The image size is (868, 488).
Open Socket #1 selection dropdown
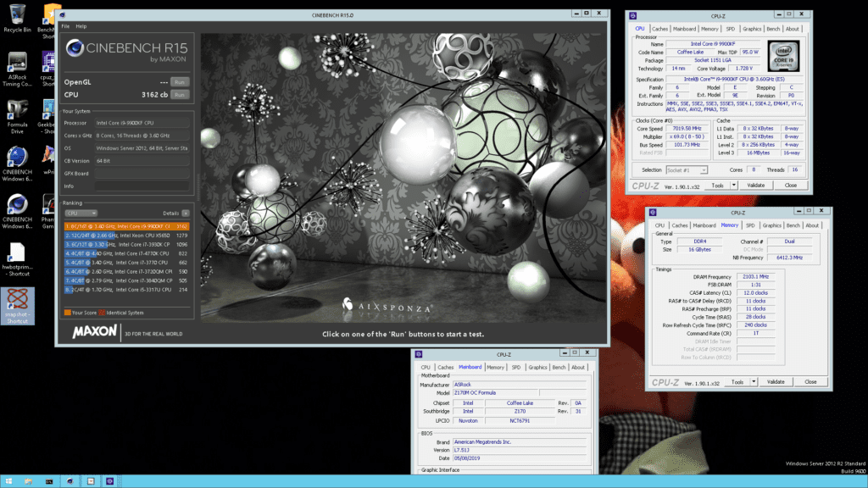tap(687, 170)
